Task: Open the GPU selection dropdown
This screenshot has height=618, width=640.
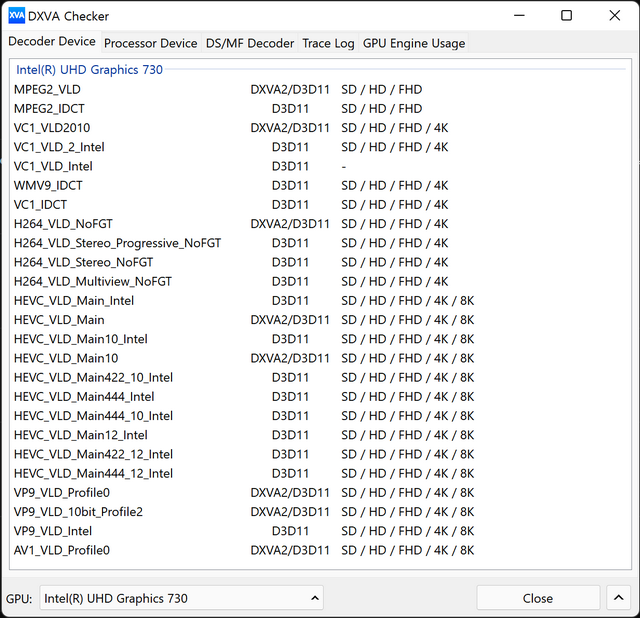Action: coord(182,598)
